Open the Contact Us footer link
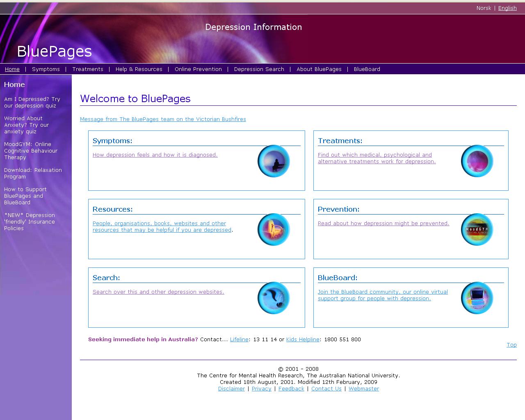The width and height of the screenshot is (525, 420). 326,389
